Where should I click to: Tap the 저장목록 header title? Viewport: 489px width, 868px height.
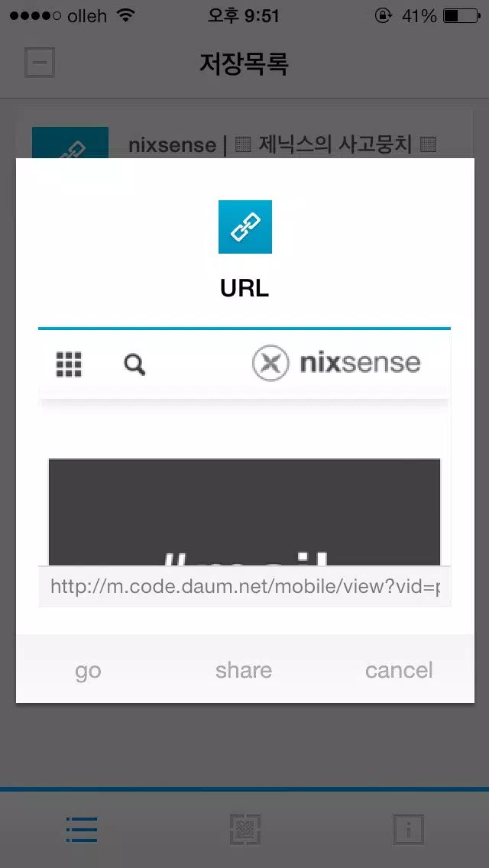click(x=244, y=63)
